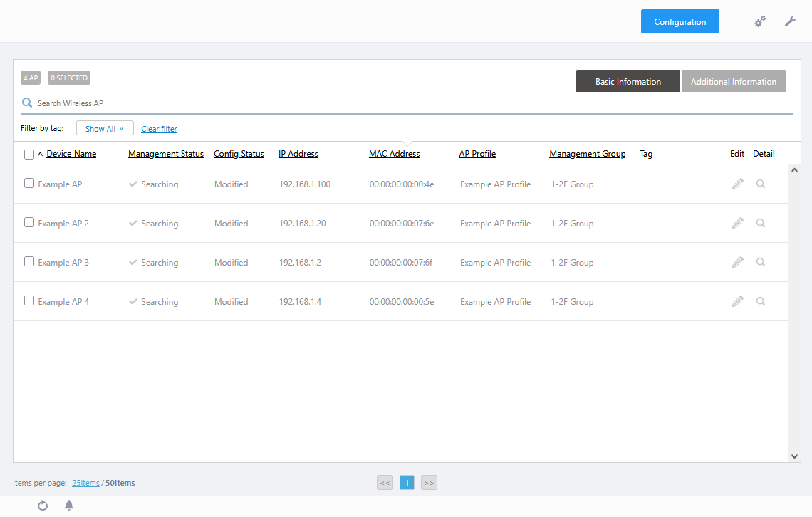This screenshot has width=812, height=517.
Task: Click the refresh icon at bottom
Action: [43, 506]
